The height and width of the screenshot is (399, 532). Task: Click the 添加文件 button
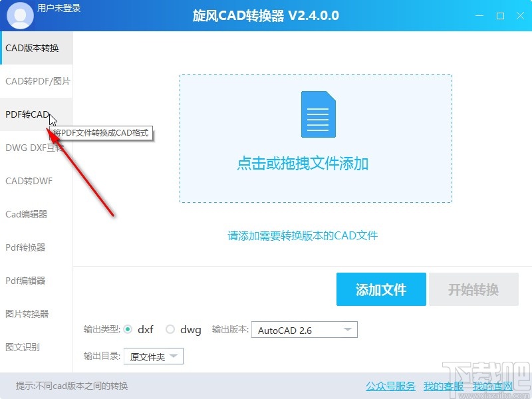point(381,289)
